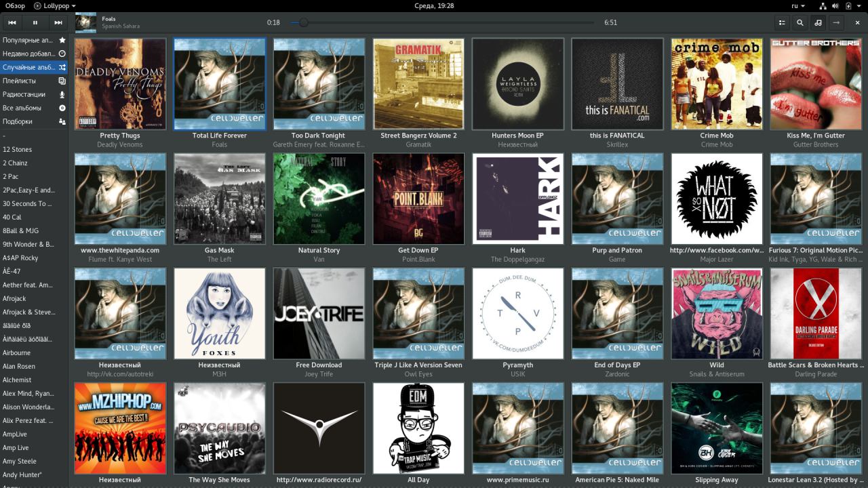This screenshot has height=488, width=868.
Task: Close the Lollypop window
Action: tap(857, 22)
